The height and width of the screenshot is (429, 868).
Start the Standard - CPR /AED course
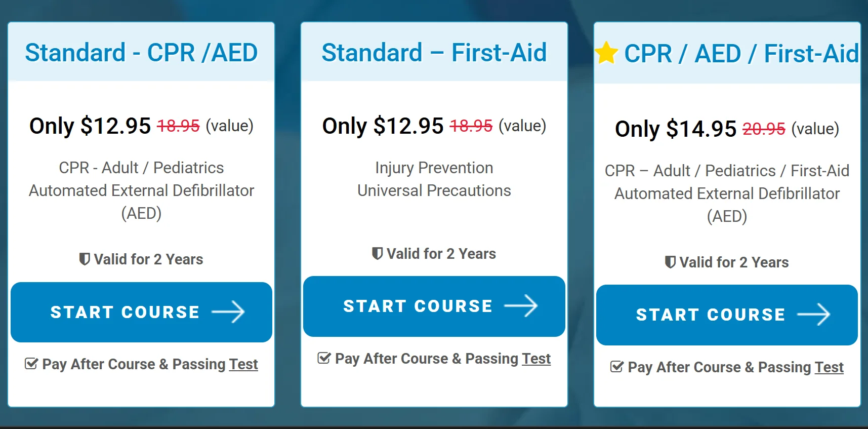pyautogui.click(x=126, y=312)
